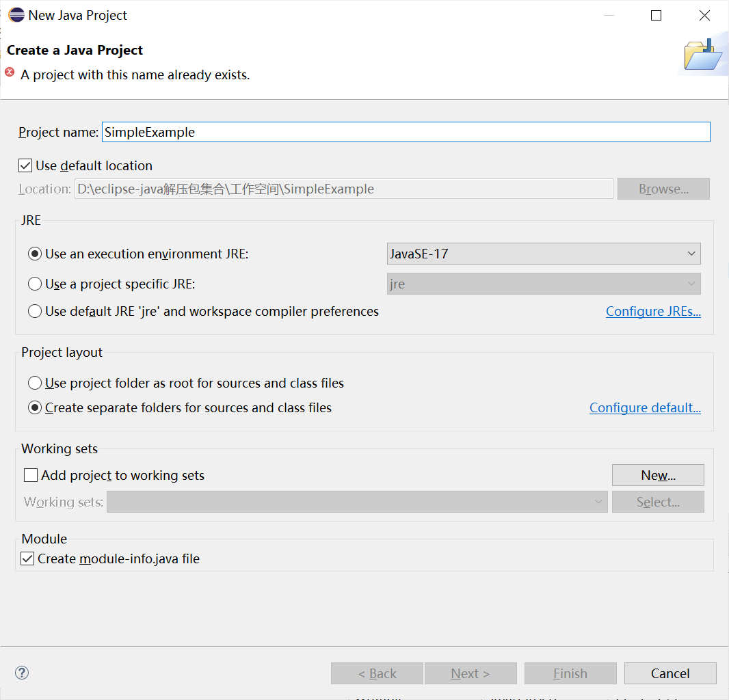Click the Configure default link
The image size is (729, 700).
(x=645, y=407)
